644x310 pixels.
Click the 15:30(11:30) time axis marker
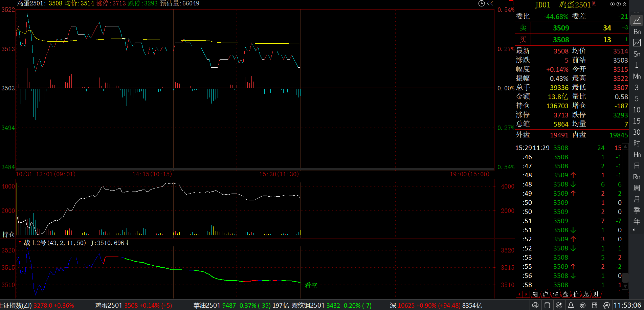point(279,174)
